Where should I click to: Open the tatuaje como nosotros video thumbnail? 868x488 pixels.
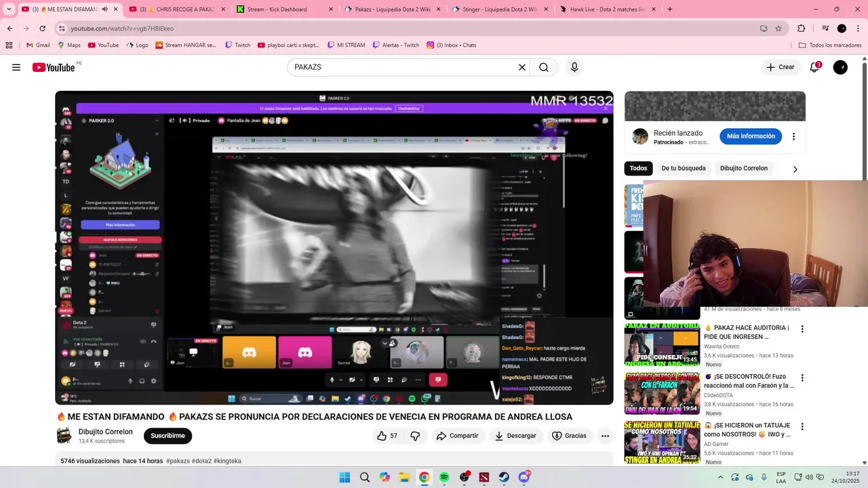pos(662,442)
